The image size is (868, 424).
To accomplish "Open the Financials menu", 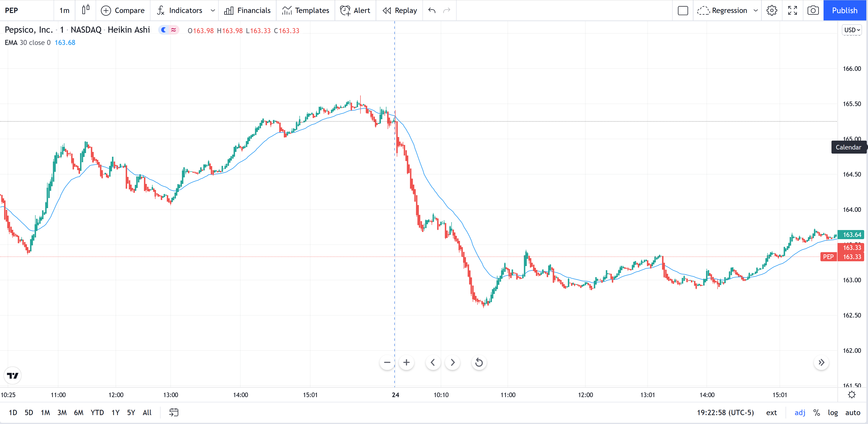I will pyautogui.click(x=247, y=10).
